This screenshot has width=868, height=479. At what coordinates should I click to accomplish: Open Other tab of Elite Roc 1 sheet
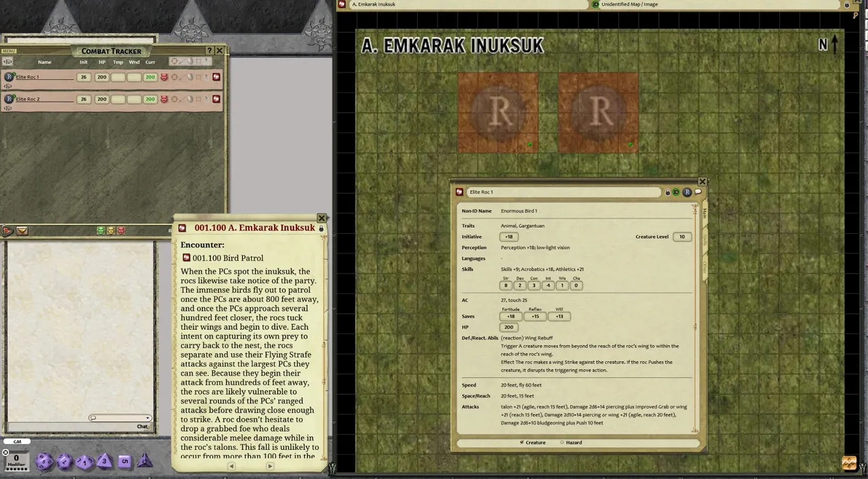click(705, 267)
